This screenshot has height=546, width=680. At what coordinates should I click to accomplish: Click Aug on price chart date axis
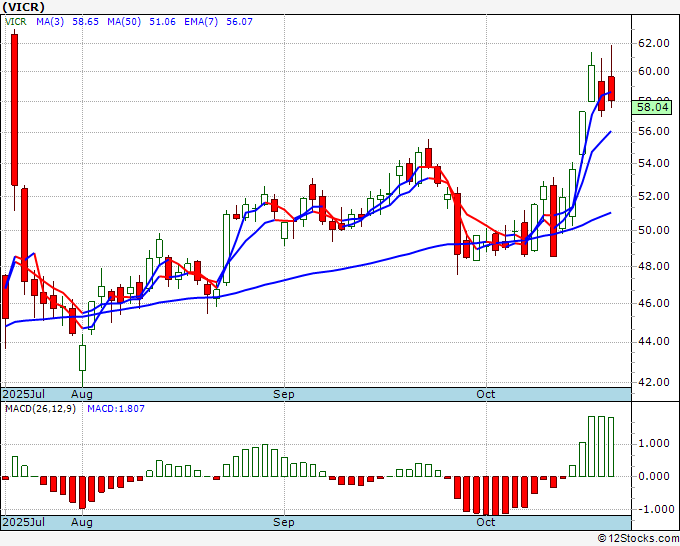(x=82, y=394)
